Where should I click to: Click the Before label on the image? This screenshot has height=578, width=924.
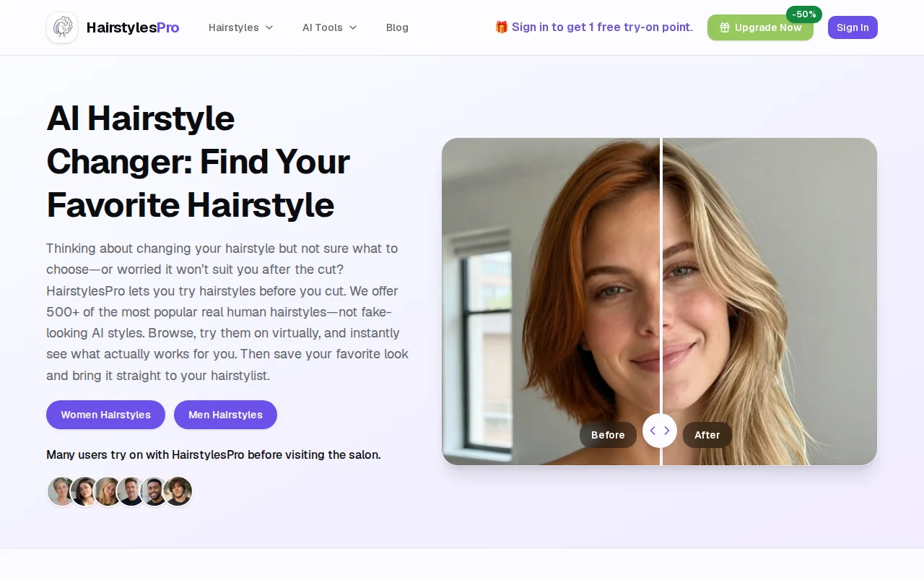[x=608, y=435]
